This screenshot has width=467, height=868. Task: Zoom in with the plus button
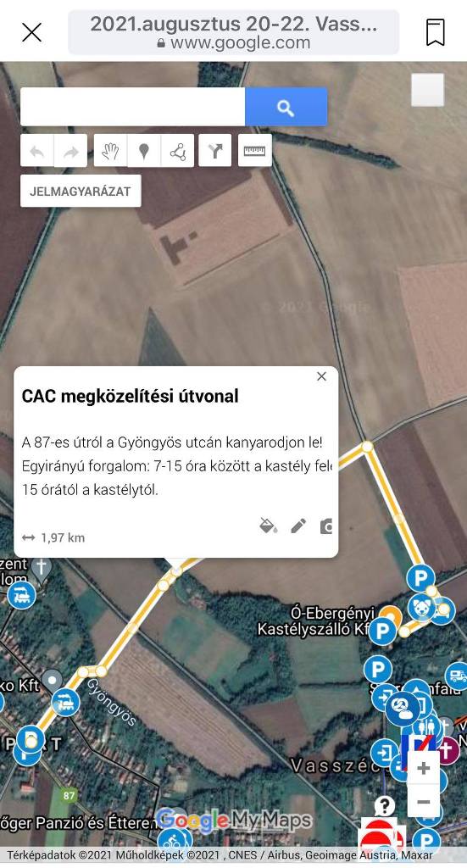click(x=424, y=768)
